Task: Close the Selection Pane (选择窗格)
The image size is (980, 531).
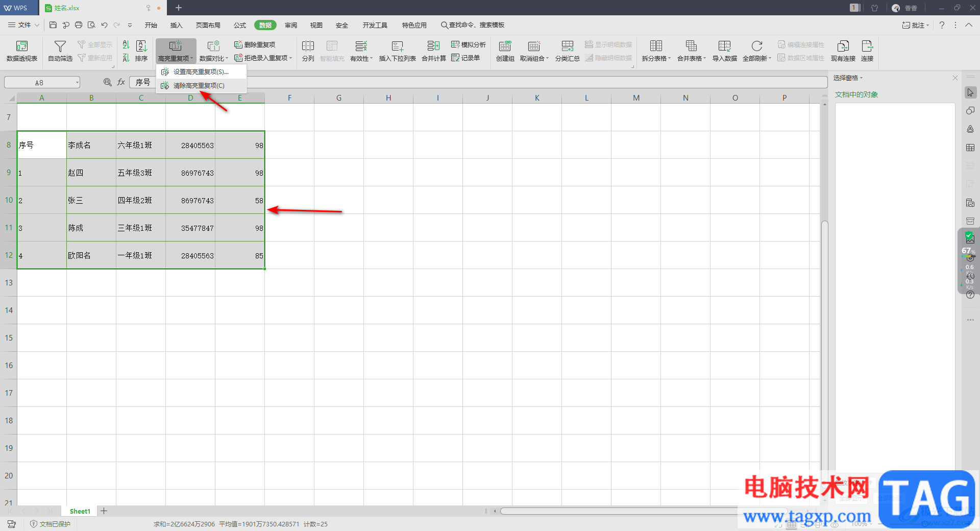Action: coord(955,78)
